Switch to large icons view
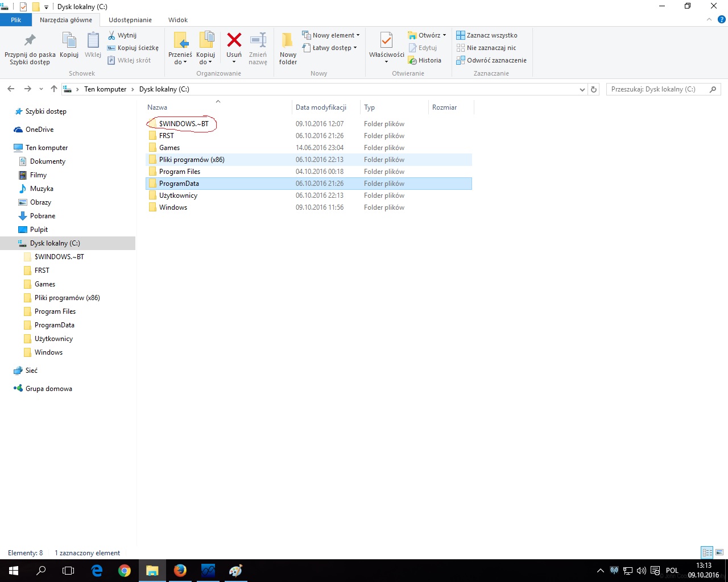 pos(719,552)
